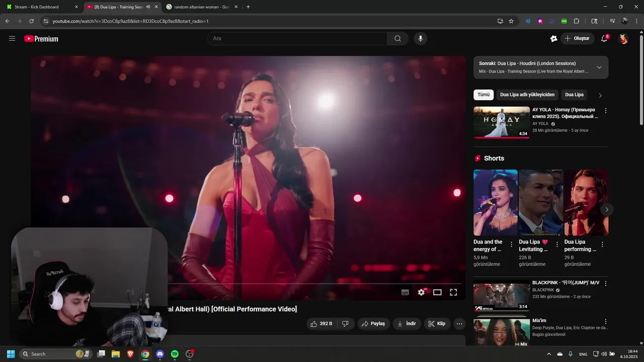Click the green KICK extension icon
Screen dimensions: 644x362
click(x=564, y=21)
